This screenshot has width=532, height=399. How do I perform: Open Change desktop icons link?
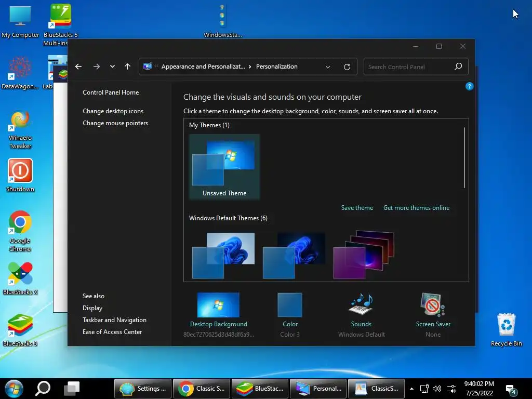(x=113, y=111)
